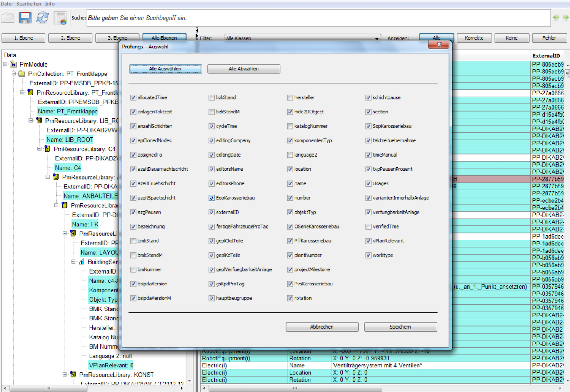
Task: Open the Bearbeiten menu
Action: coord(28,3)
